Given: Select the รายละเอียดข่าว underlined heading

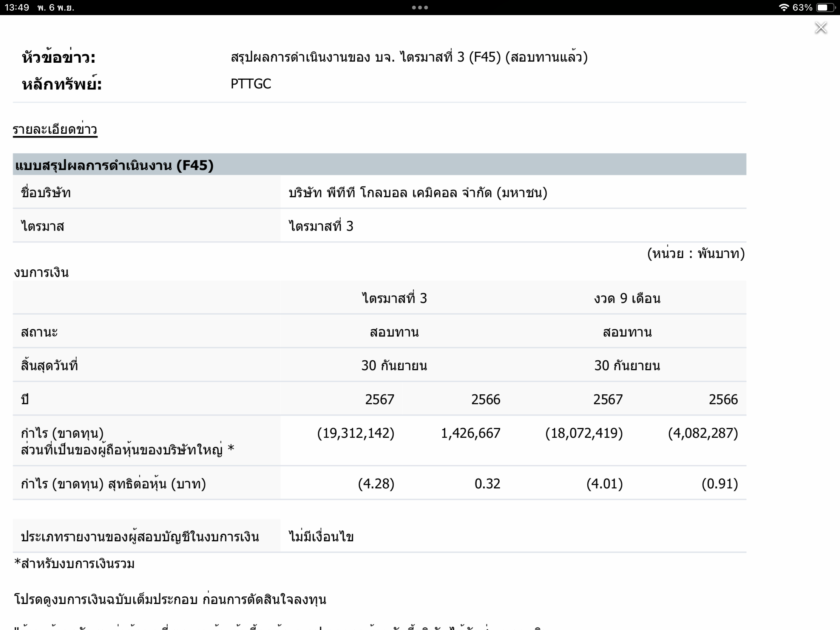Looking at the screenshot, I should (55, 130).
